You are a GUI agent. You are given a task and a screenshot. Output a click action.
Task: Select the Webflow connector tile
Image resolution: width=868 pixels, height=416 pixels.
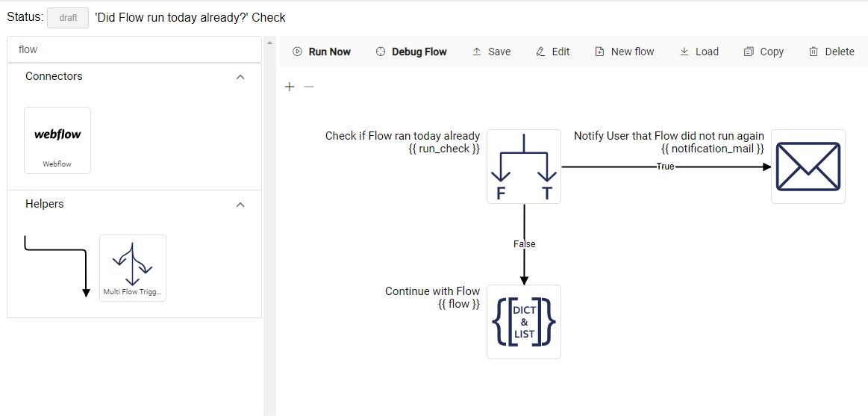click(x=57, y=140)
